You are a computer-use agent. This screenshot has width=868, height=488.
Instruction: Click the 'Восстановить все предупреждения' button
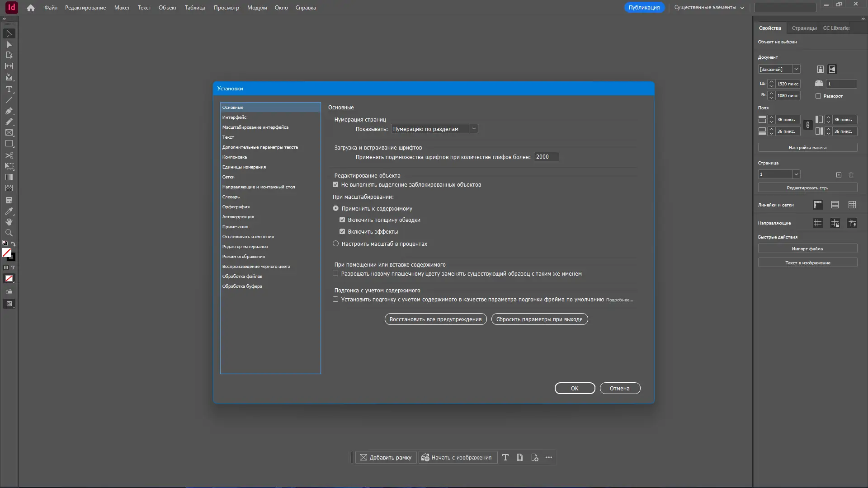tap(435, 319)
